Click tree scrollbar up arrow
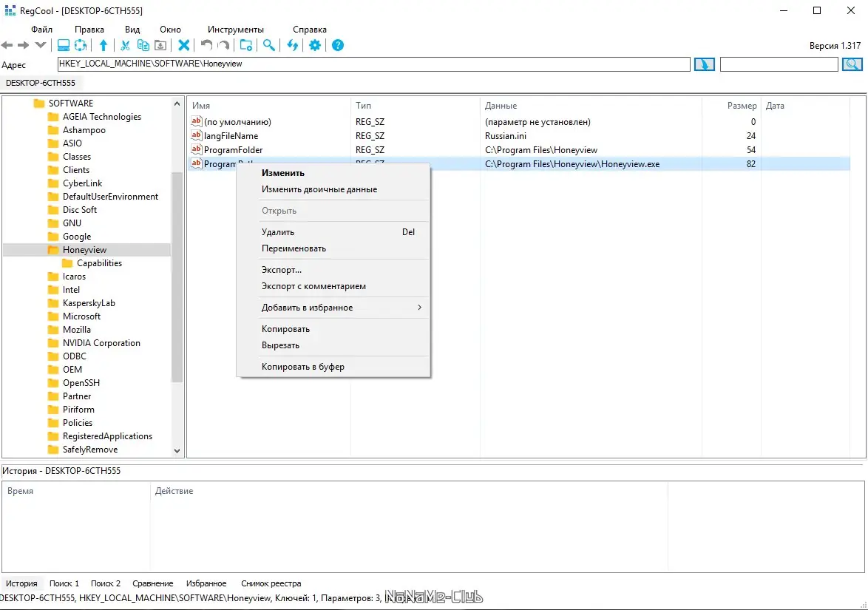Viewport: 868px width, 610px height. point(177,104)
